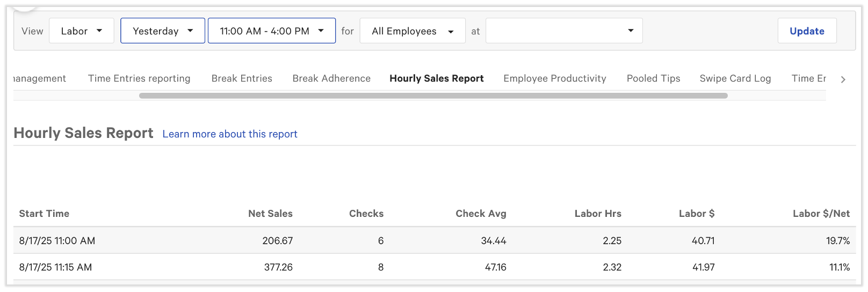
Task: Open the Swipe Card Log tab
Action: point(735,78)
